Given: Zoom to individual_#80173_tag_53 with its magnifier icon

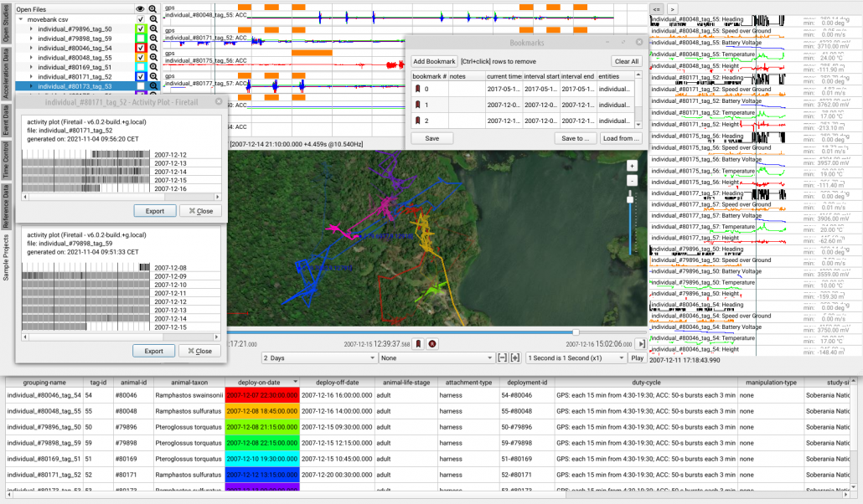Looking at the screenshot, I should 153,86.
